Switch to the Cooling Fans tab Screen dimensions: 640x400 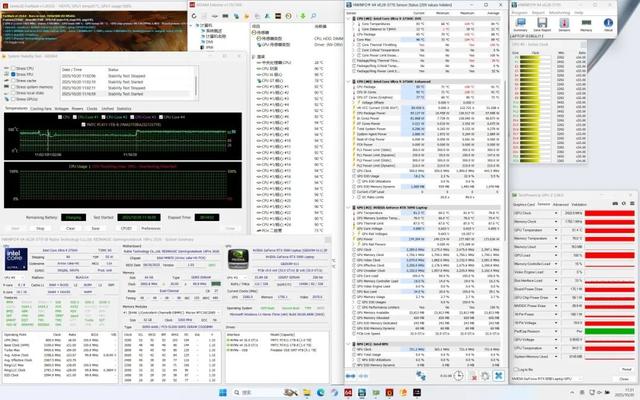pos(39,108)
